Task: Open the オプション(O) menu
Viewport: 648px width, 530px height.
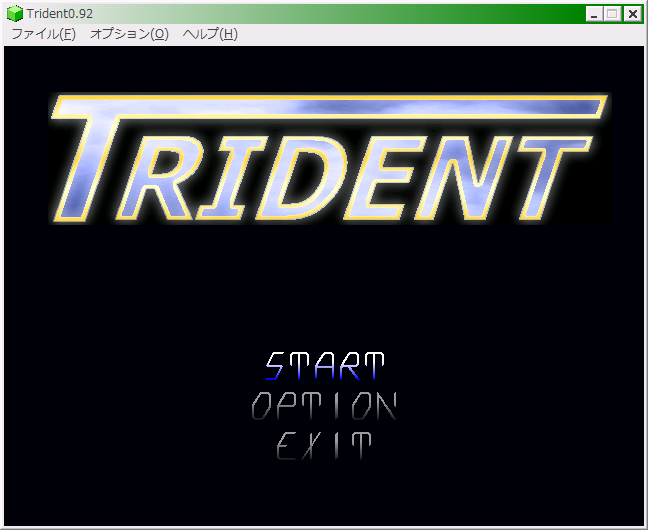Action: pyautogui.click(x=129, y=34)
